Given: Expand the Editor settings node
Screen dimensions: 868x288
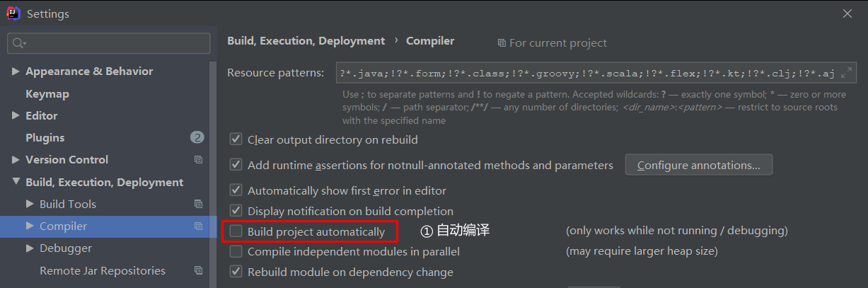Looking at the screenshot, I should coord(16,116).
